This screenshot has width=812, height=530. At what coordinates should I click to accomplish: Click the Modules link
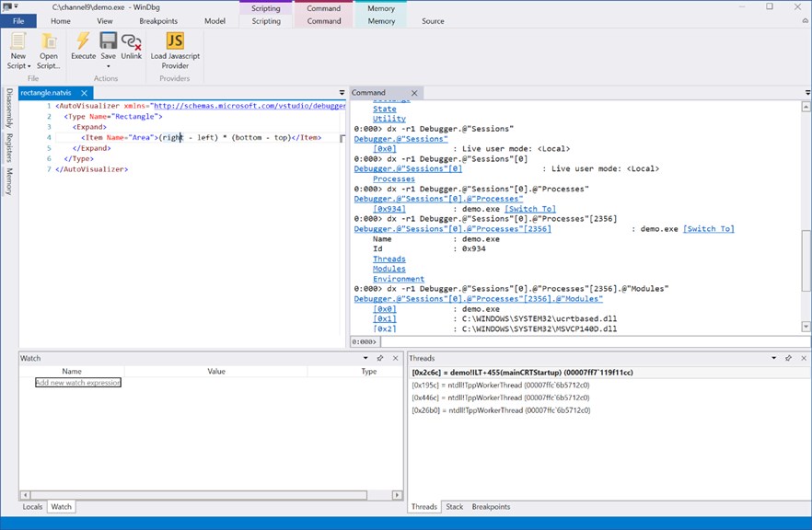pos(389,269)
